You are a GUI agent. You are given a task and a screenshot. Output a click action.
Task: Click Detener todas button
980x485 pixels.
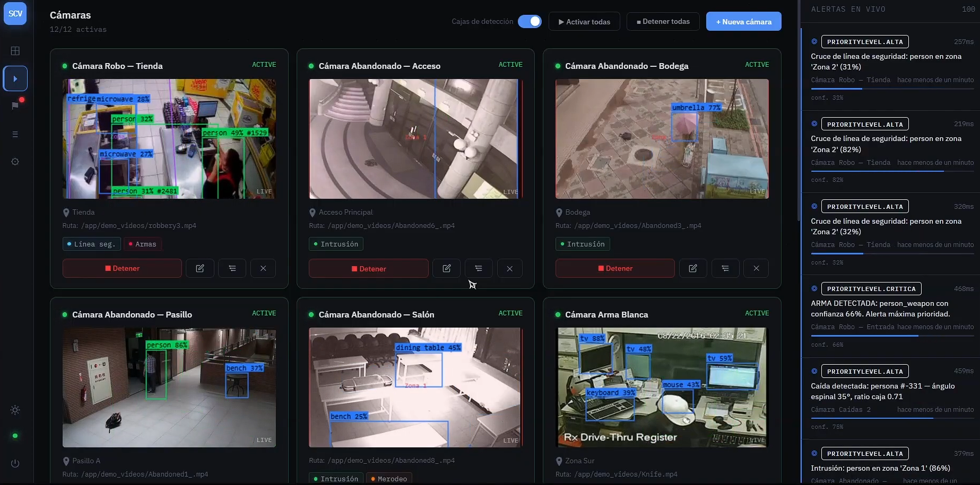pyautogui.click(x=663, y=21)
